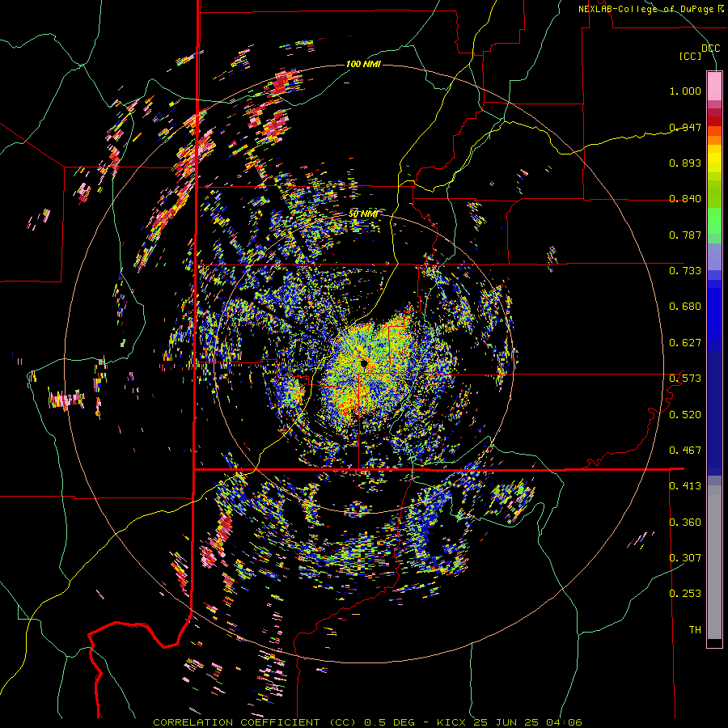
Task: Click the KICX station identifier
Action: pos(451,722)
